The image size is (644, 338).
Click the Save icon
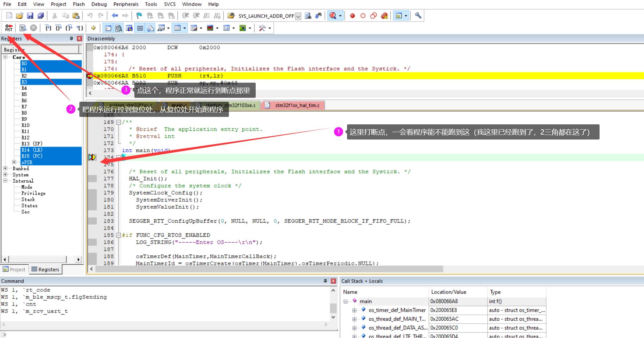30,16
